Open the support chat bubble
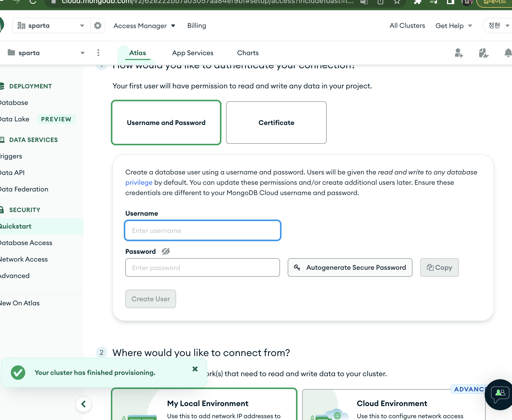This screenshot has height=420, width=512. click(500, 394)
